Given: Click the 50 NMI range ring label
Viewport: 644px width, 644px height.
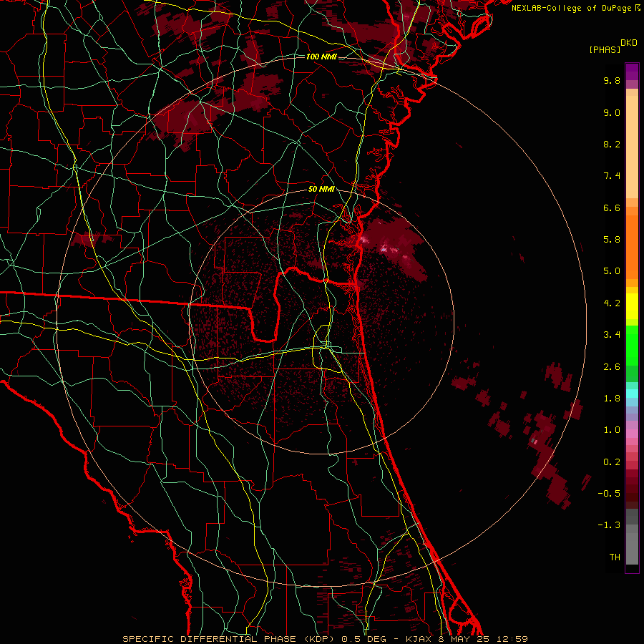Looking at the screenshot, I should (321, 189).
